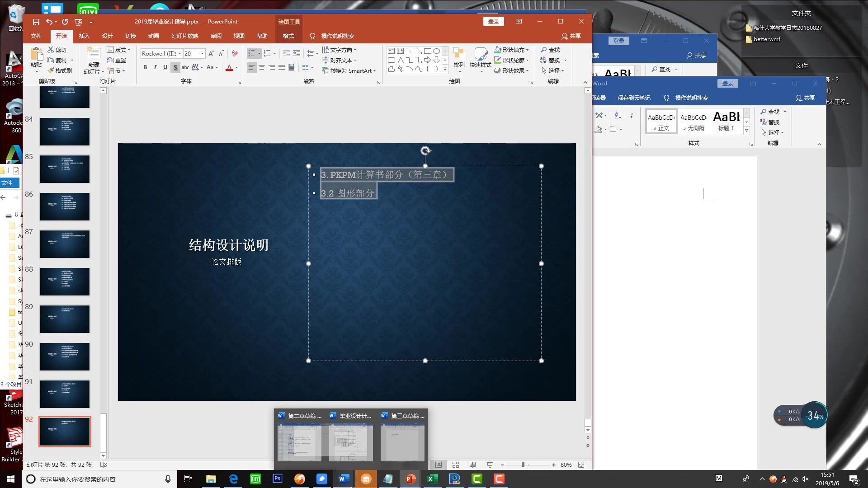Screen dimensions: 868x488
Task: Select the oval shape in shapes gallery
Action: point(436,51)
